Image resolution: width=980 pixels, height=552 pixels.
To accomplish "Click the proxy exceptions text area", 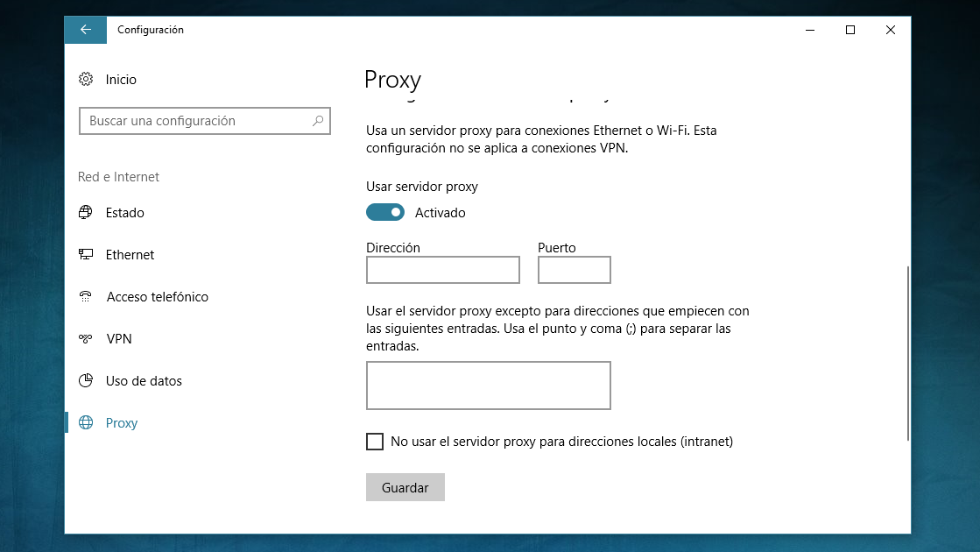I will coord(488,386).
